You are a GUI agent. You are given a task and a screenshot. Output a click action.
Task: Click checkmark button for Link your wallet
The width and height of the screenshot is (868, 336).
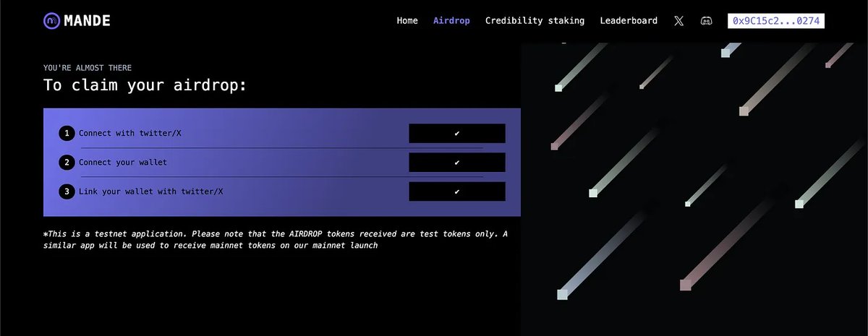(x=457, y=191)
